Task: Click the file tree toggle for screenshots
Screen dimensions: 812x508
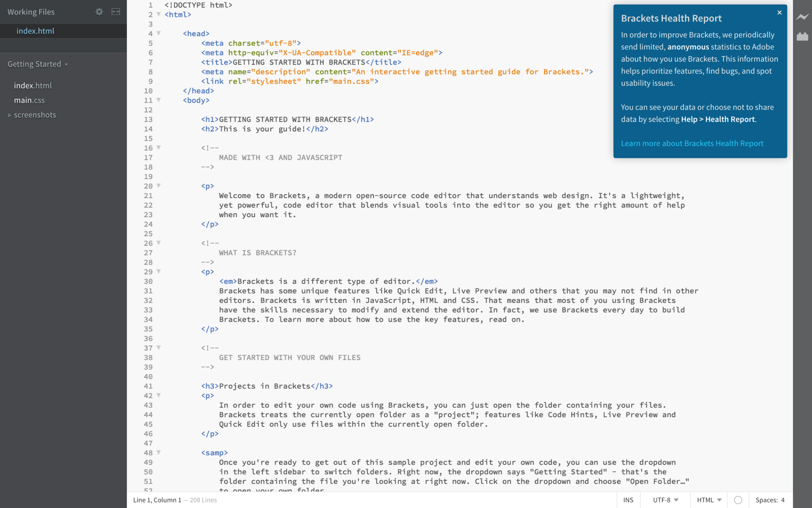Action: point(10,115)
